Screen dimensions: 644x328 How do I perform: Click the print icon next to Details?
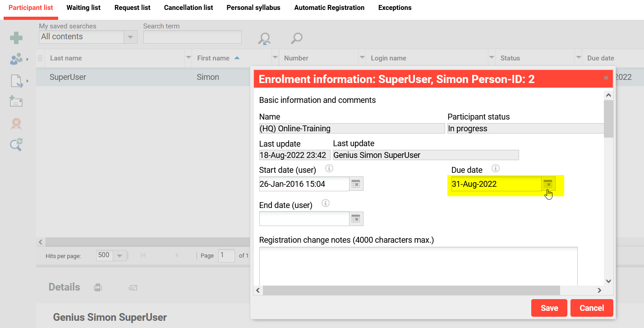coord(98,287)
